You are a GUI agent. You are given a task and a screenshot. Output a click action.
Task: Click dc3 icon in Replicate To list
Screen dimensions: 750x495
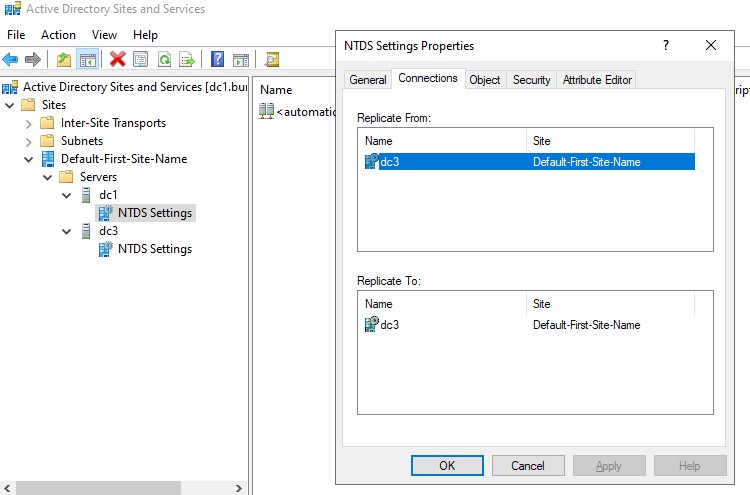click(372, 324)
